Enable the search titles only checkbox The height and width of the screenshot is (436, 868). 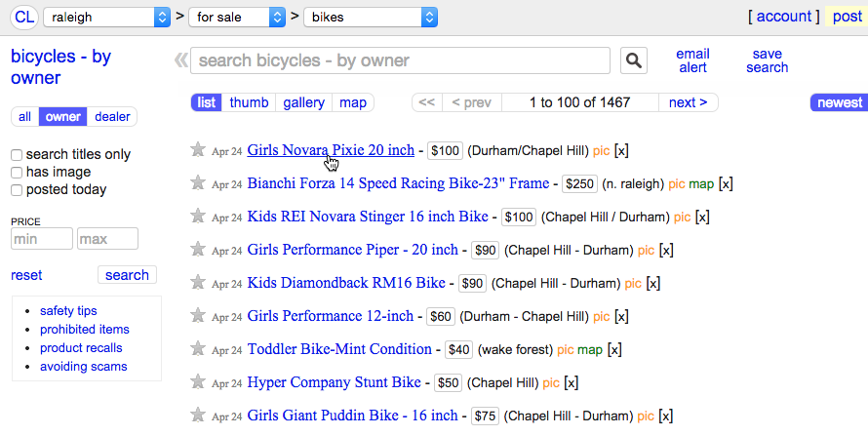pos(17,155)
